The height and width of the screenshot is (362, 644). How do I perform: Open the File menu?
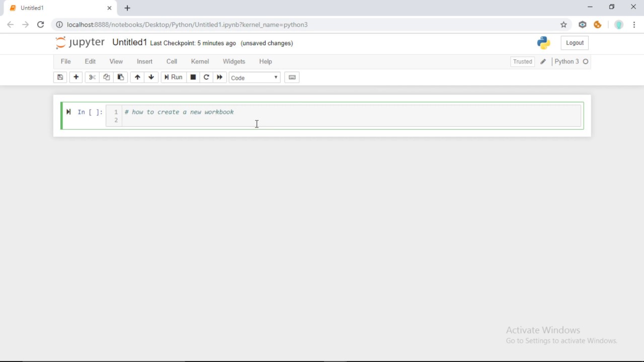[65, 61]
